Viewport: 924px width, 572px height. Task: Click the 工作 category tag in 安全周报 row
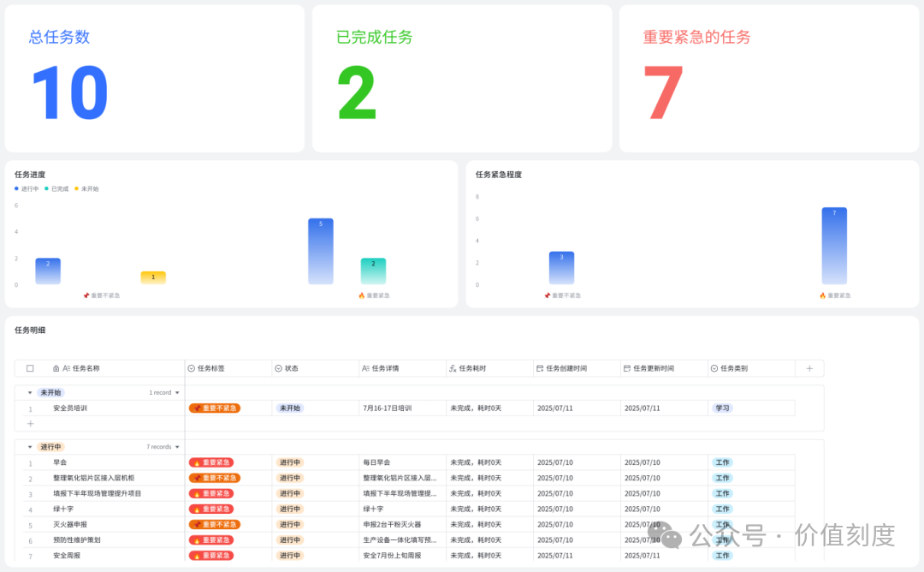722,556
